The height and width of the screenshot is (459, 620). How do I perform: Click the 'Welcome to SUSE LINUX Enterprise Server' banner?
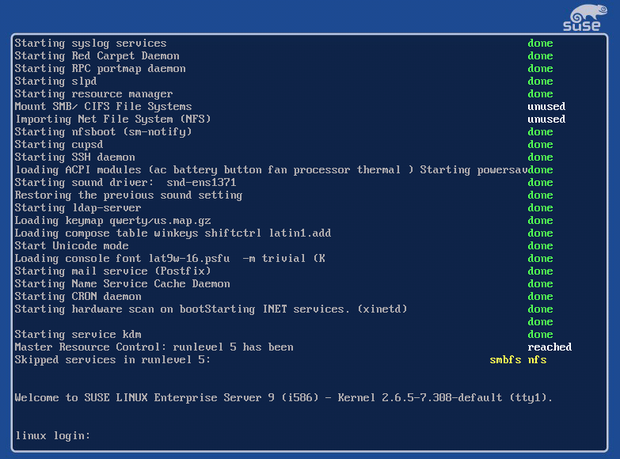[284, 397]
